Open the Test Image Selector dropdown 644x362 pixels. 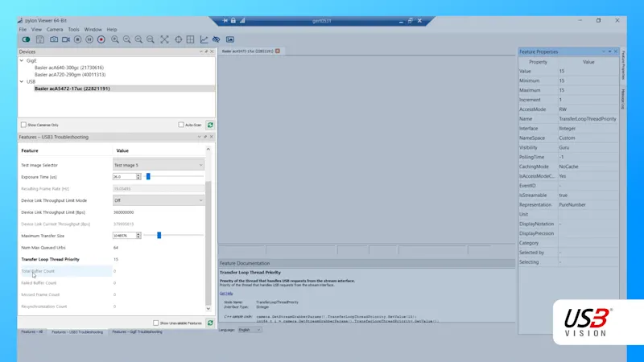159,165
